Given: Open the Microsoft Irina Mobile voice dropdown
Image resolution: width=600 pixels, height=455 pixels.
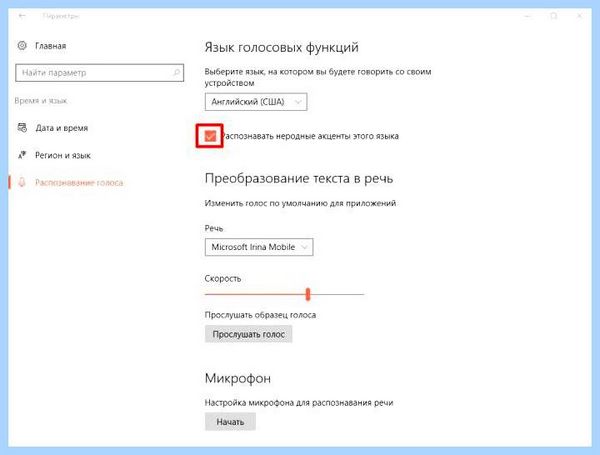Looking at the screenshot, I should click(x=259, y=247).
